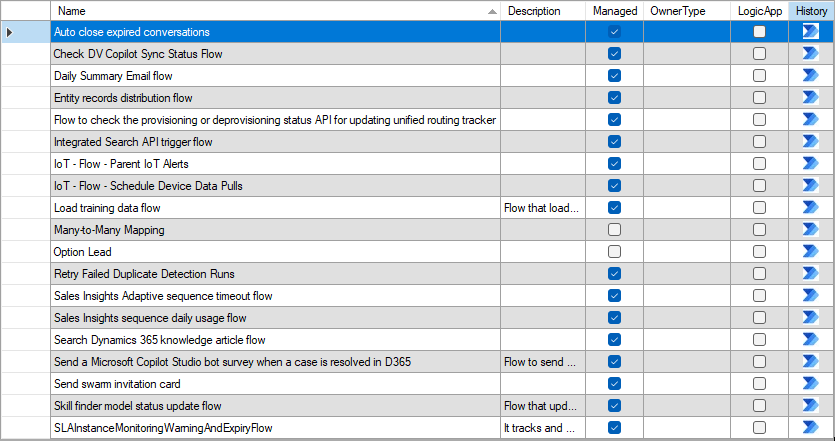The height and width of the screenshot is (441, 835).
Task: Select the Load training data flow name
Action: click(276, 208)
